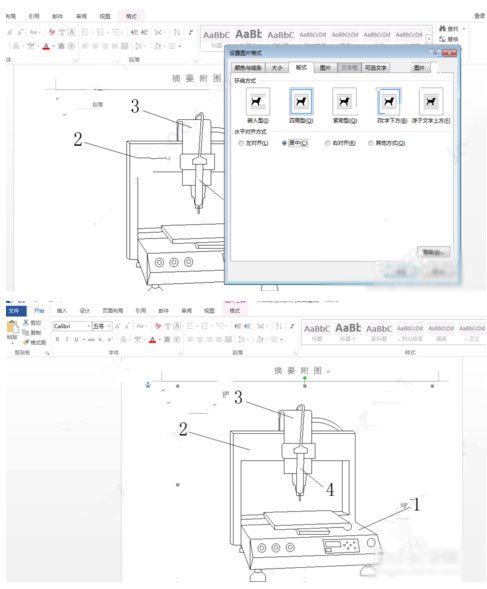Center-align paragraph in the 文件-tab window

[x=200, y=340]
